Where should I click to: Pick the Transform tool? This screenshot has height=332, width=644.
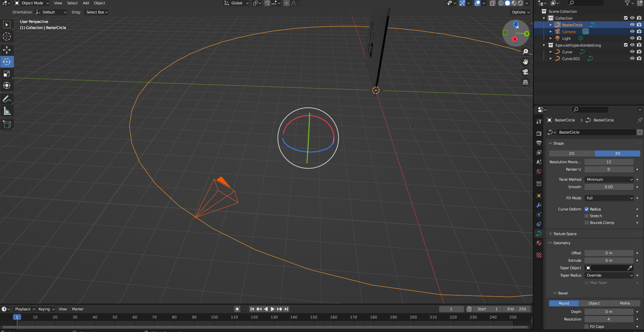pos(7,85)
